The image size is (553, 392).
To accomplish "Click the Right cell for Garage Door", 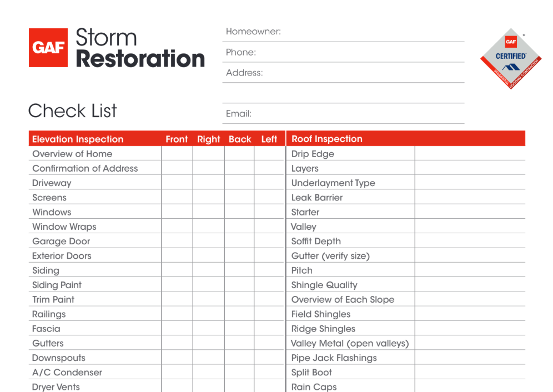I will [209, 240].
